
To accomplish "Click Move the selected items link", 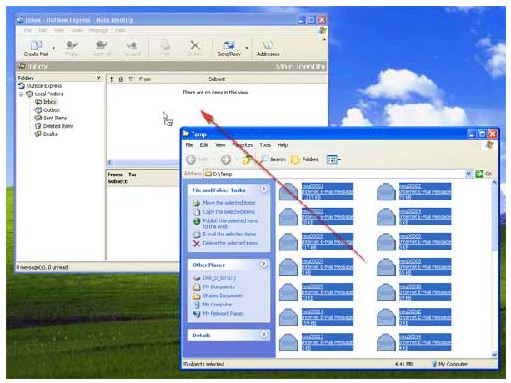I will [x=229, y=203].
